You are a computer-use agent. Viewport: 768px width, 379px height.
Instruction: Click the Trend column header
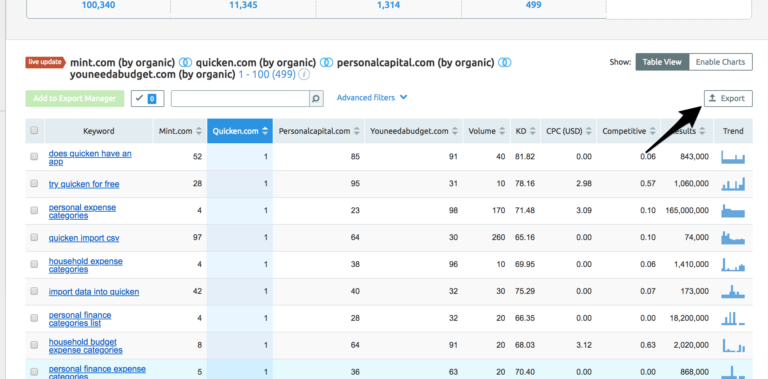(733, 131)
